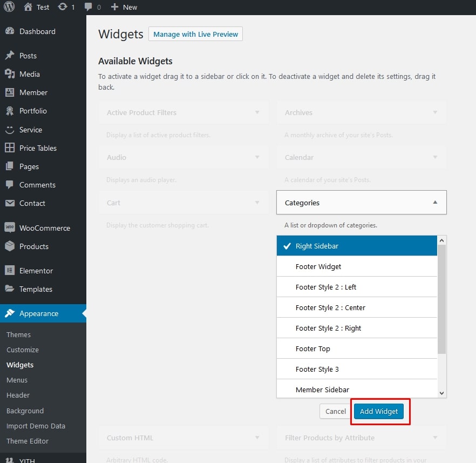Click the Elementor icon in sidebar
Image resolution: width=476 pixels, height=463 pixels.
coord(10,271)
